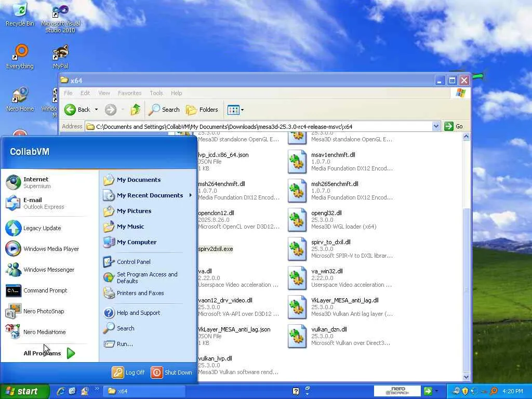Viewport: 532px width, 399px height.
Task: Launch Legacy Update from Start menu
Action: click(x=49, y=228)
